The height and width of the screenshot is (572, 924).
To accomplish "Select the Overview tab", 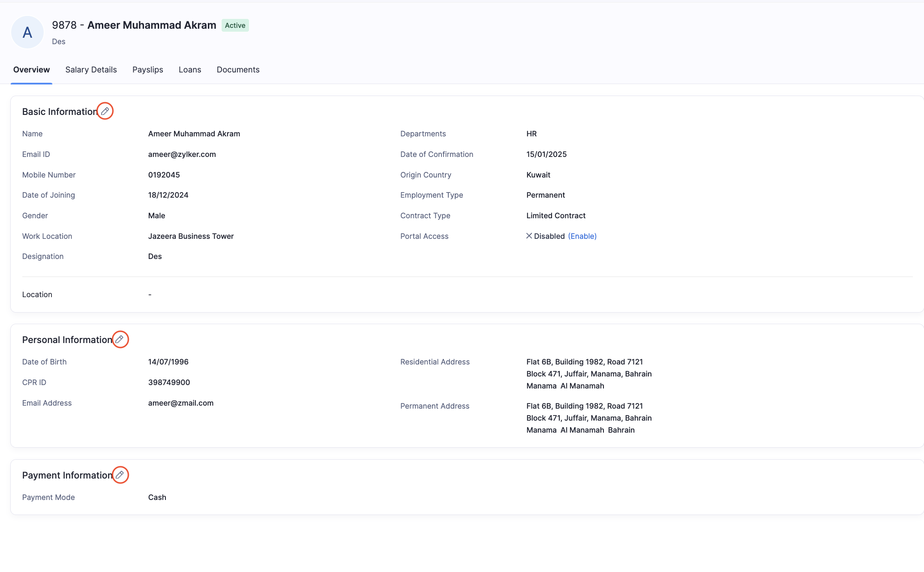I will click(31, 70).
